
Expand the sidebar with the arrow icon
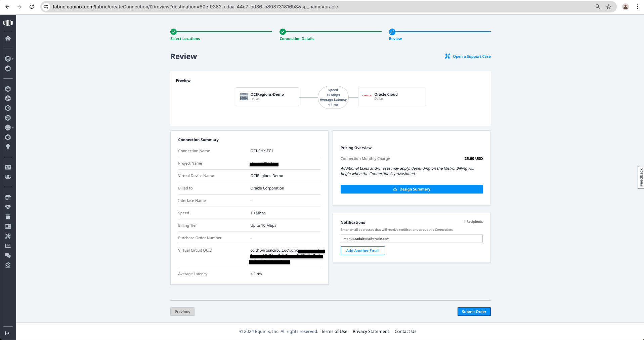(x=7, y=333)
